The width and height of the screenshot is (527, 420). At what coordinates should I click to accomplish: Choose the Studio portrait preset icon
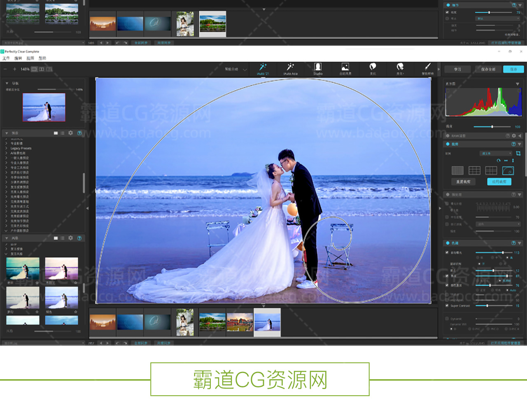pos(318,68)
